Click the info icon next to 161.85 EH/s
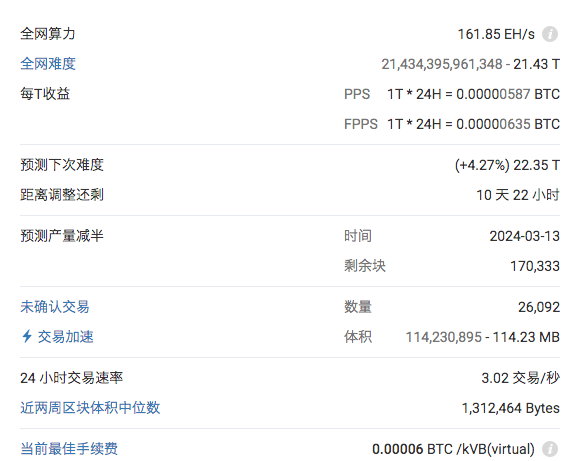Viewport: 574px width, 461px height. 550,34
